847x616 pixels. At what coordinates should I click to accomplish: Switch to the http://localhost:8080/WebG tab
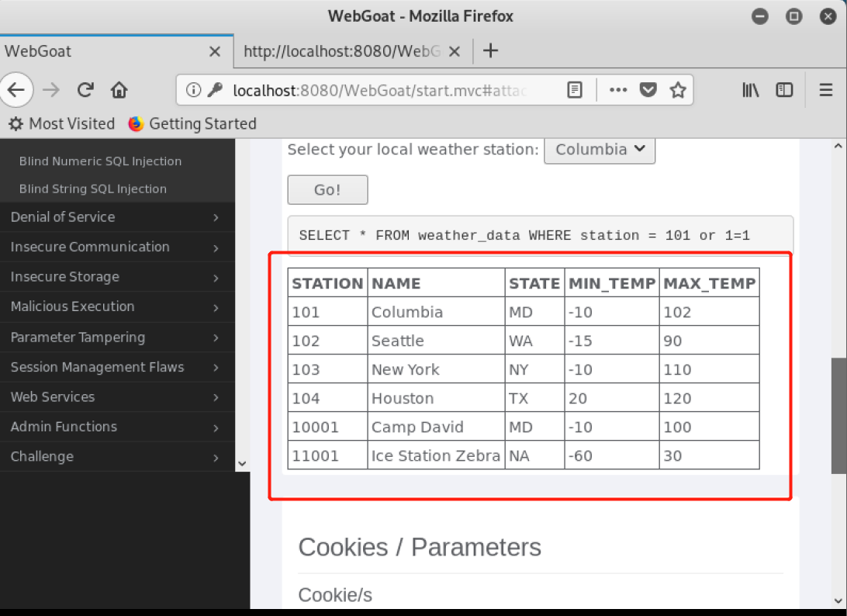point(353,51)
